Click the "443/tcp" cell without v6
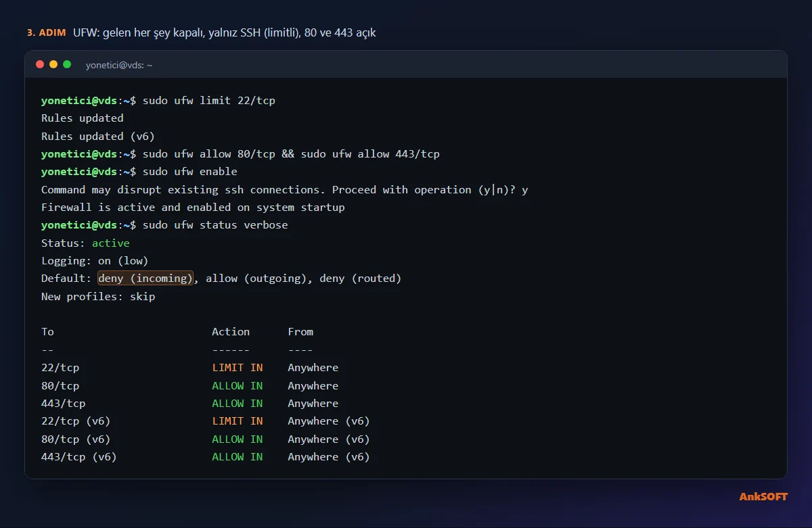The height and width of the screenshot is (528, 812). click(x=64, y=404)
